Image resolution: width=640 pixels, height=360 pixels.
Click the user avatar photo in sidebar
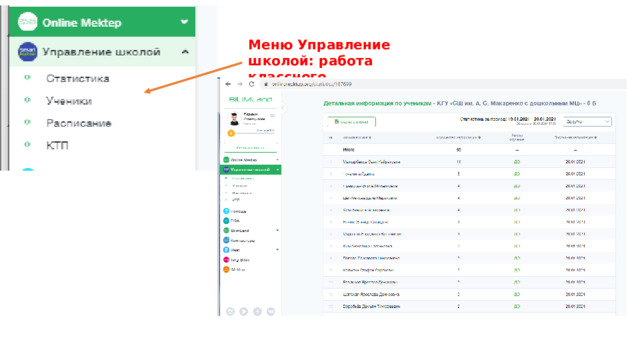234,119
